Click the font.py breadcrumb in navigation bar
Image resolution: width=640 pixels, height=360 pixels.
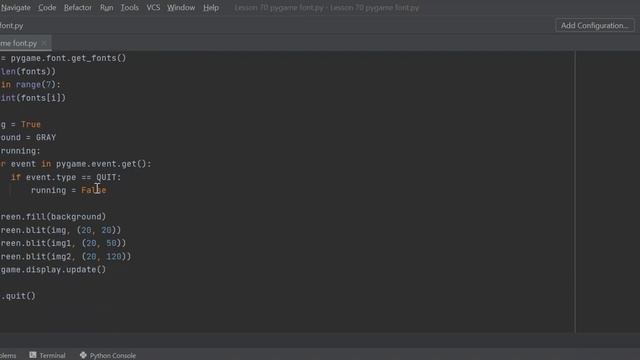(x=12, y=26)
